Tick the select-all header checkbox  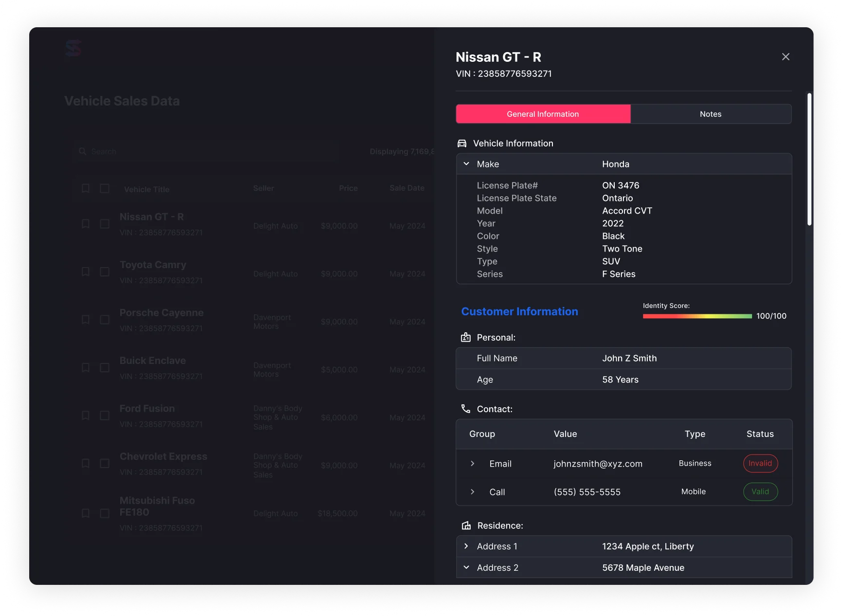pos(105,188)
